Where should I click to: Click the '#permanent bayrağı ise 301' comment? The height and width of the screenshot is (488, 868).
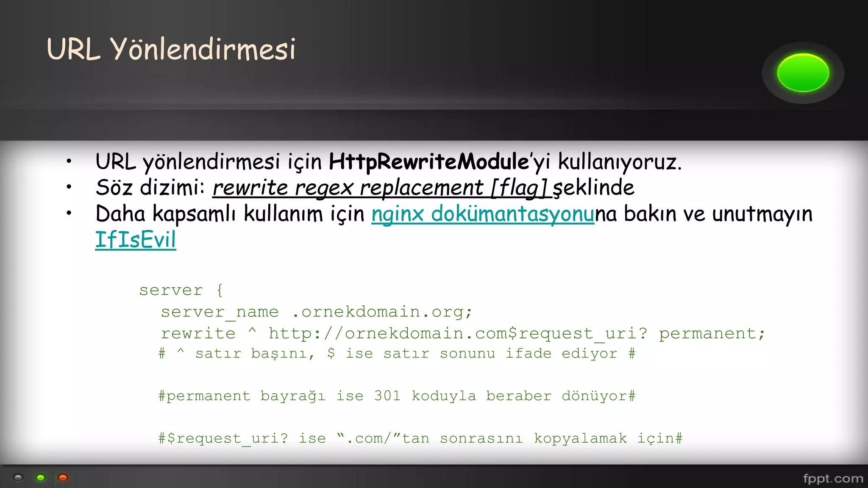(397, 396)
